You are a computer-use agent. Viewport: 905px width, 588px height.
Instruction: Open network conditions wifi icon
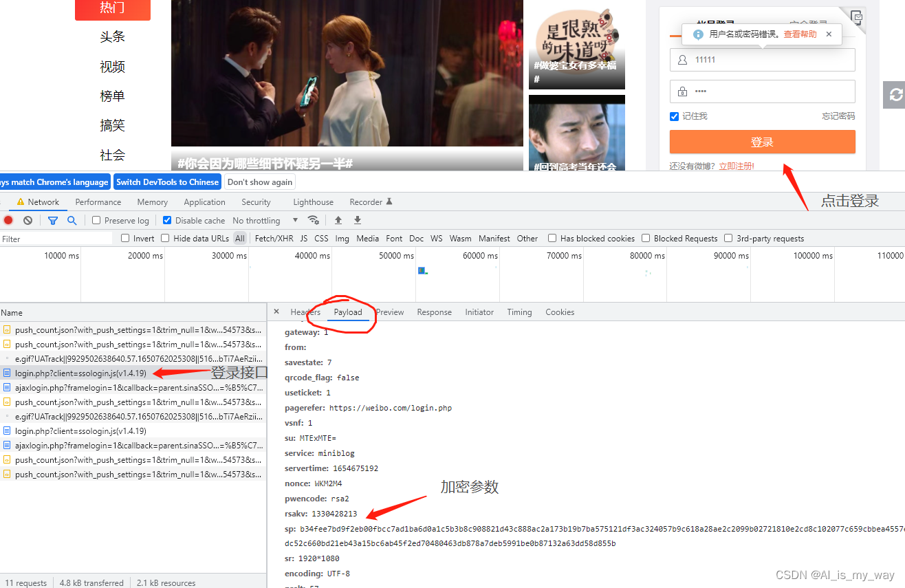pyautogui.click(x=314, y=220)
